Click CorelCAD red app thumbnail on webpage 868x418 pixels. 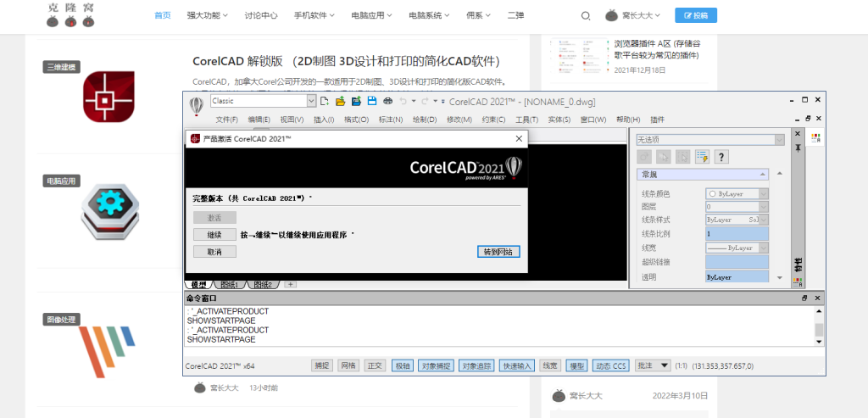(108, 97)
